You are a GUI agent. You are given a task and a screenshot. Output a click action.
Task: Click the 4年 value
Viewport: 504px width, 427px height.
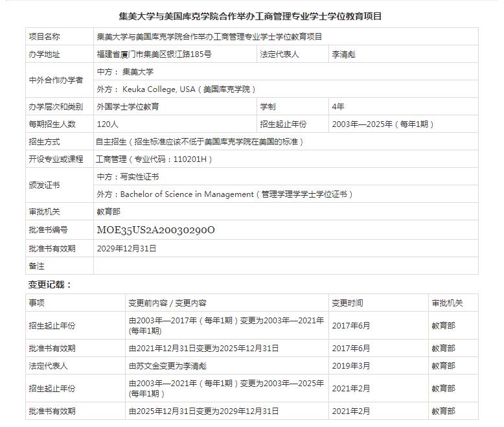[338, 106]
